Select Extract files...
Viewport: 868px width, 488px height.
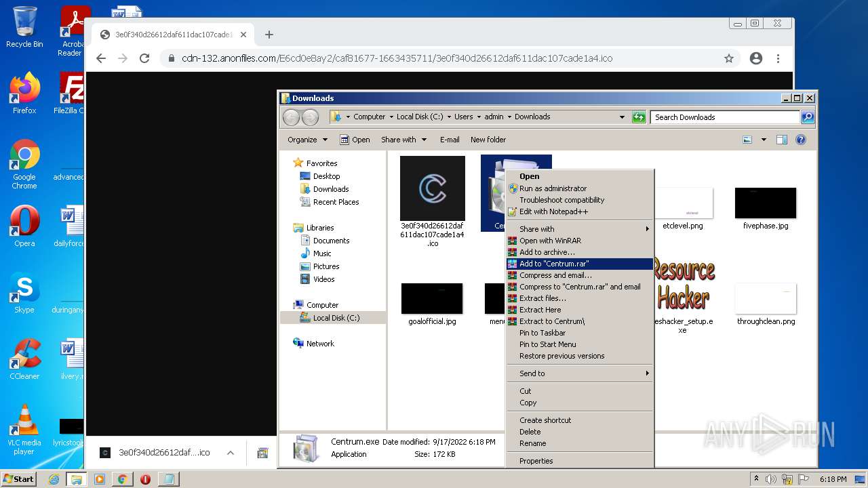(x=580, y=298)
